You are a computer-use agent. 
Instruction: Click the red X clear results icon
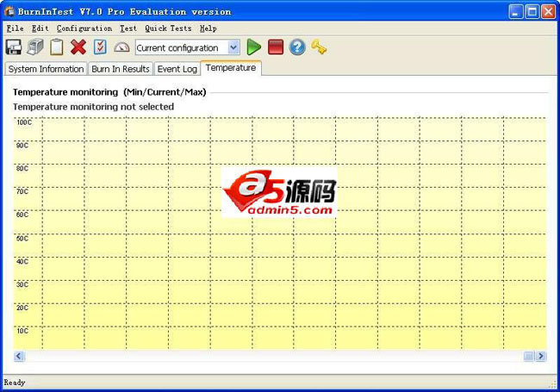coord(78,47)
